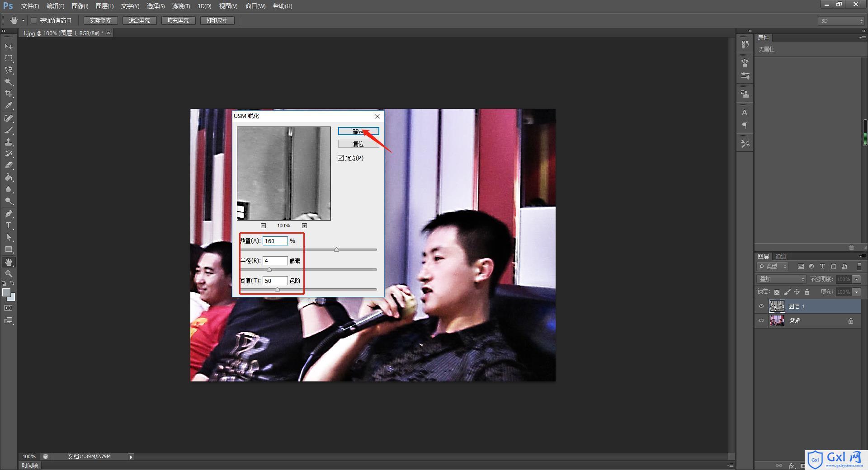This screenshot has width=868, height=470.
Task: Select the Lasso tool
Action: 9,70
